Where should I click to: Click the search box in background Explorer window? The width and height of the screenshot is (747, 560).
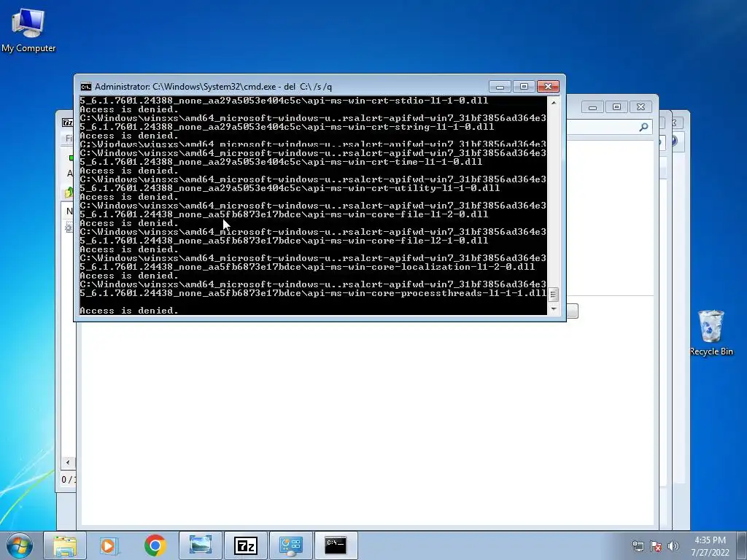tap(610, 127)
